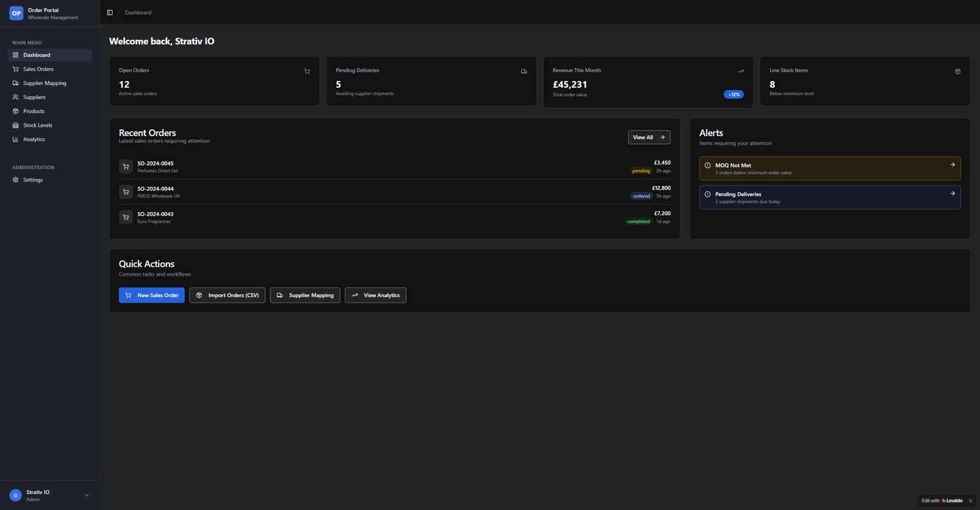
Task: Open Stock Levels in sidebar
Action: [50, 126]
